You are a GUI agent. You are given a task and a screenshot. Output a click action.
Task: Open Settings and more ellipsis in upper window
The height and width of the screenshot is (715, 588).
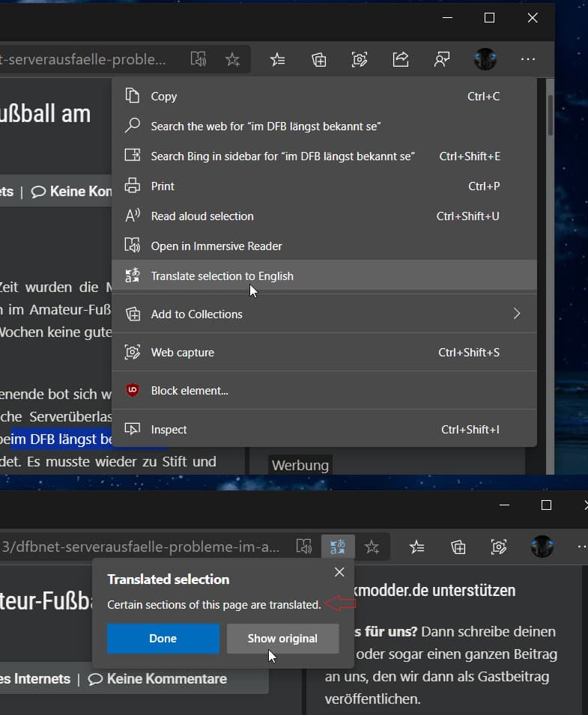(x=528, y=59)
